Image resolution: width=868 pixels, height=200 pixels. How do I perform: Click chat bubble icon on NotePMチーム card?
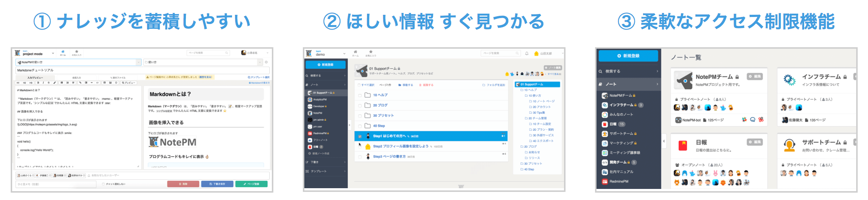[753, 120]
